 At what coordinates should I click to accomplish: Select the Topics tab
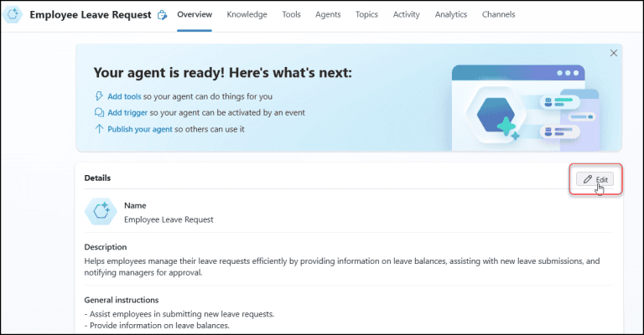[366, 14]
